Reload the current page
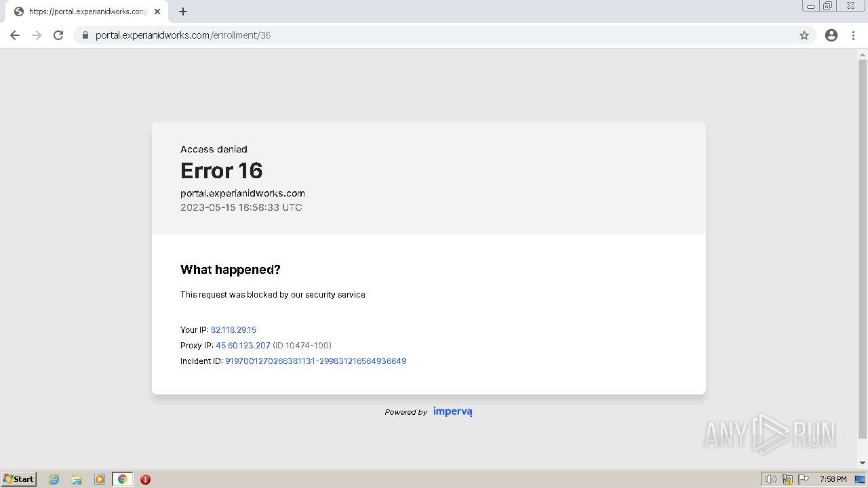The image size is (868, 488). (58, 35)
